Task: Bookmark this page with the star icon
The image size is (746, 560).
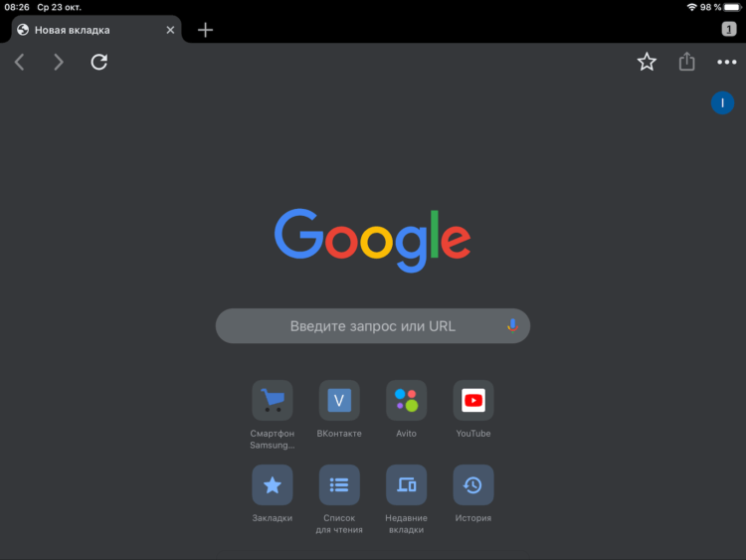Action: [647, 62]
